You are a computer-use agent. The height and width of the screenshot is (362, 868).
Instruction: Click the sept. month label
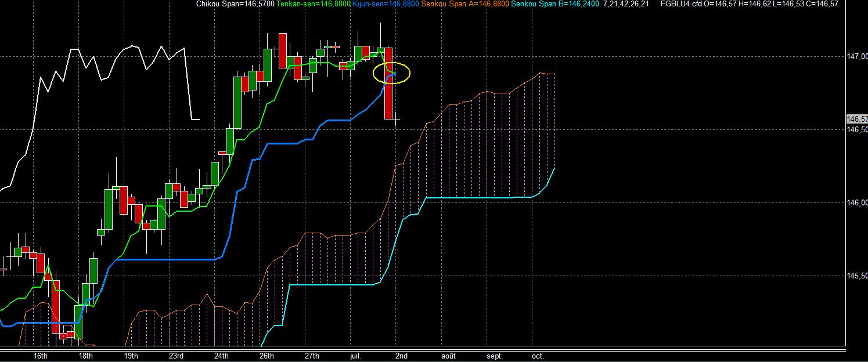495,356
